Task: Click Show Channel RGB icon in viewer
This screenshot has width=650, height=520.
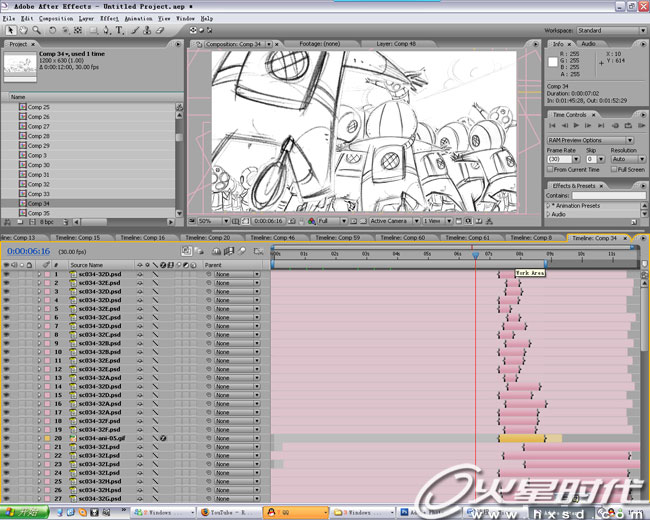Action: pyautogui.click(x=311, y=221)
